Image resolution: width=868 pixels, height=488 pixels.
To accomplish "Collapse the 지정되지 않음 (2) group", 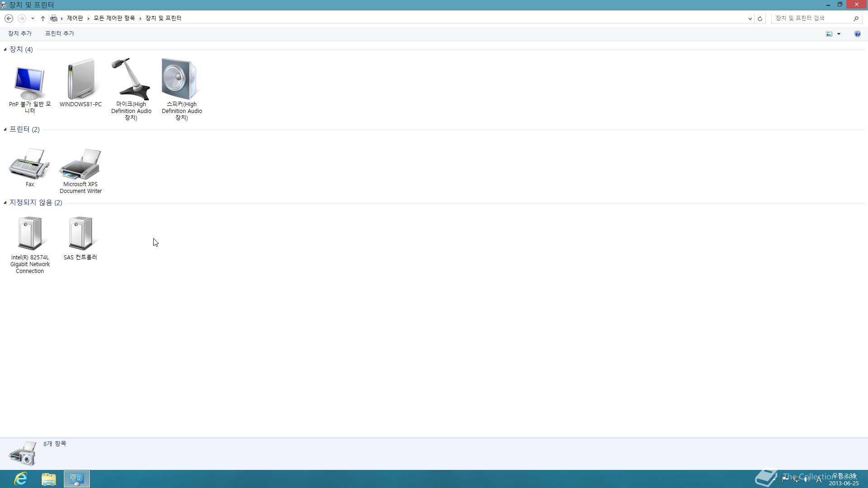I will pos(5,202).
